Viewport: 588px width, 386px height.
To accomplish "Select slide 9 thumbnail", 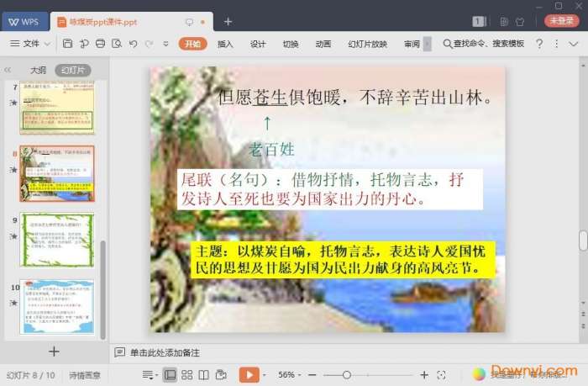I will click(57, 240).
